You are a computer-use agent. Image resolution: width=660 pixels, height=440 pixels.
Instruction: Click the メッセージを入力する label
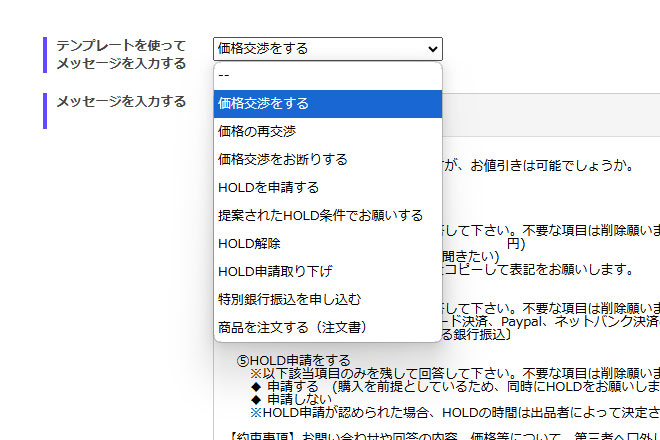coord(121,101)
